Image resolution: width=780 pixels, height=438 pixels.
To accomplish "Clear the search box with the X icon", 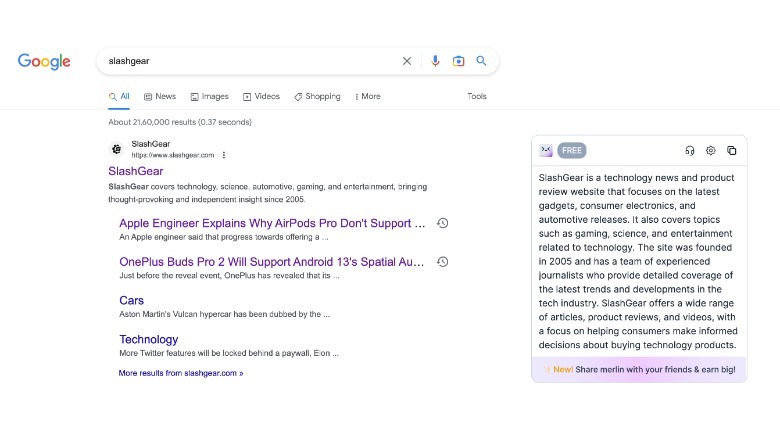I will click(407, 61).
